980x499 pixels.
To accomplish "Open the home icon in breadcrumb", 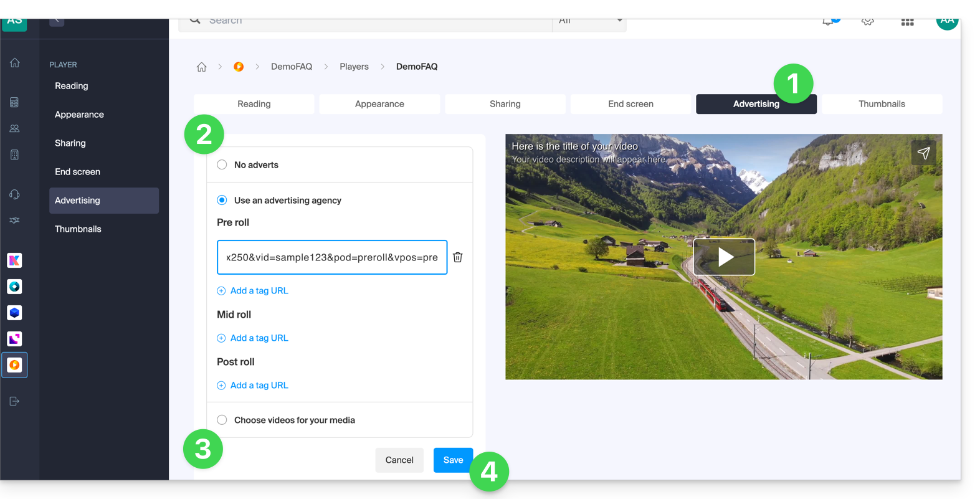I will point(201,67).
